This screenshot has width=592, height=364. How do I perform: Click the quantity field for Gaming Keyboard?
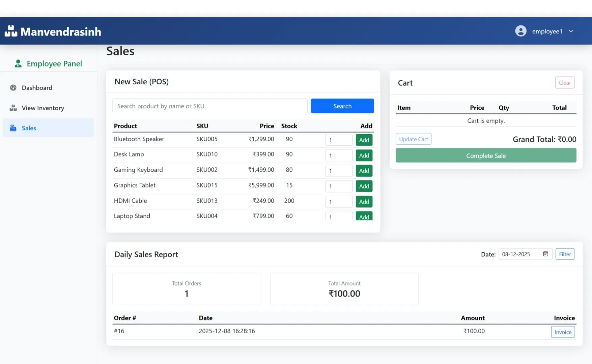339,171
